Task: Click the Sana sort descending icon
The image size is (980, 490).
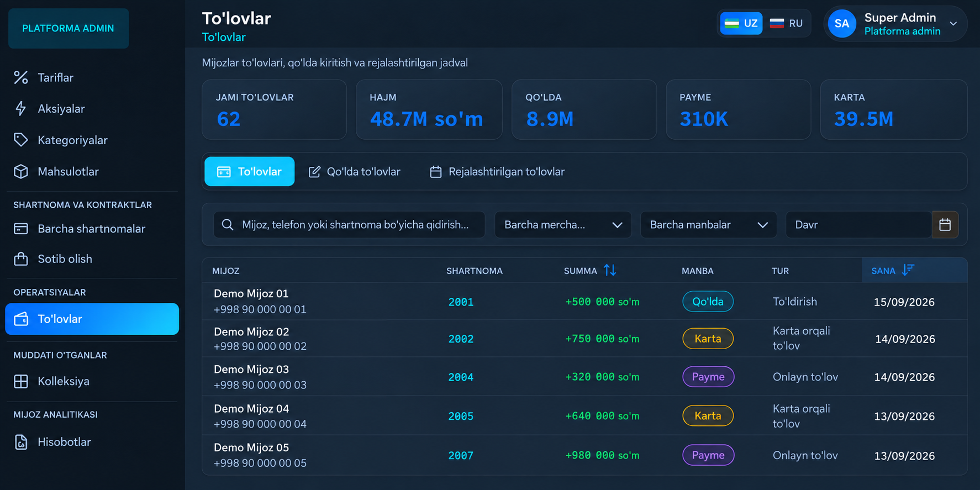Action: point(908,270)
